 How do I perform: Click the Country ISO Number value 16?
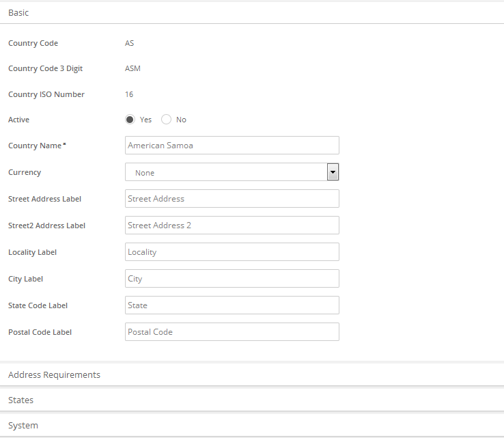click(129, 94)
